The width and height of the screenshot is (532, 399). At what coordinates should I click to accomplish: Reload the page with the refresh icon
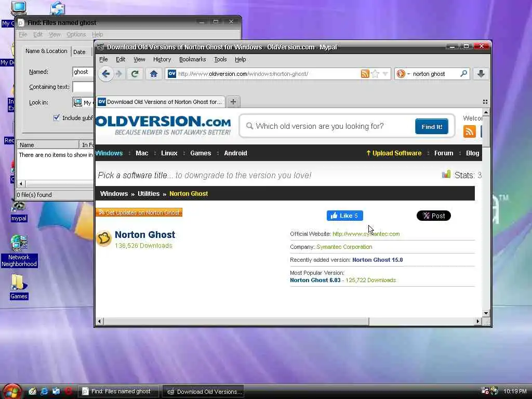[135, 74]
